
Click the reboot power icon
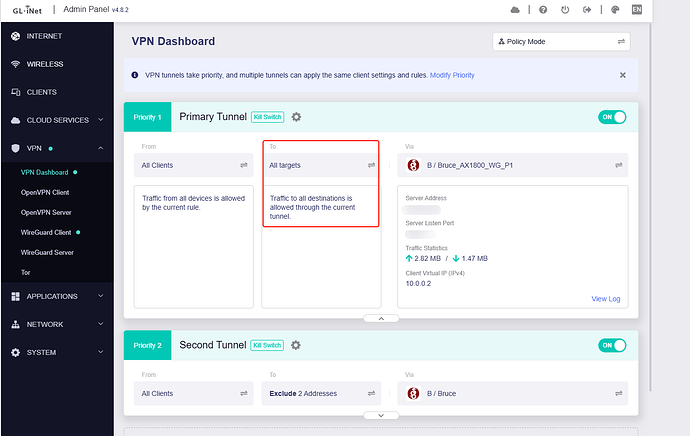tap(565, 10)
